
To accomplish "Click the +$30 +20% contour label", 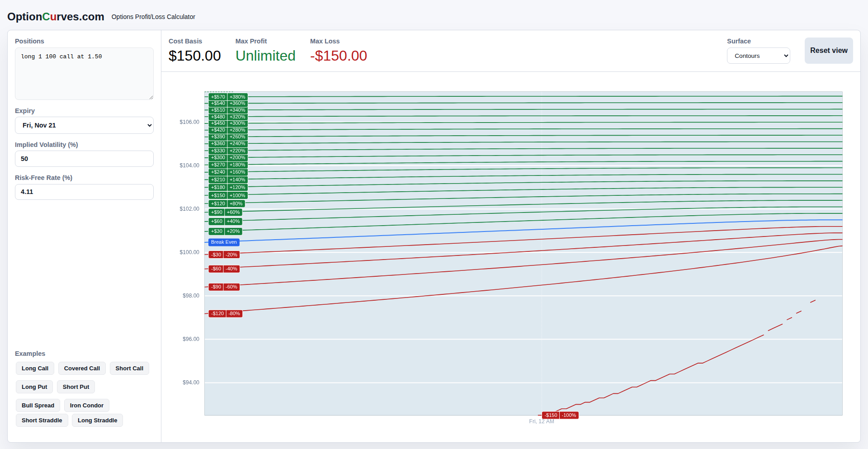I will (x=225, y=232).
